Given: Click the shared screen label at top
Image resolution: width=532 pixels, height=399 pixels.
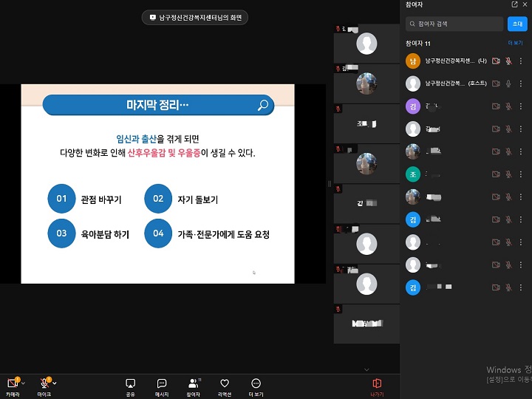Looking at the screenshot, I should [195, 17].
